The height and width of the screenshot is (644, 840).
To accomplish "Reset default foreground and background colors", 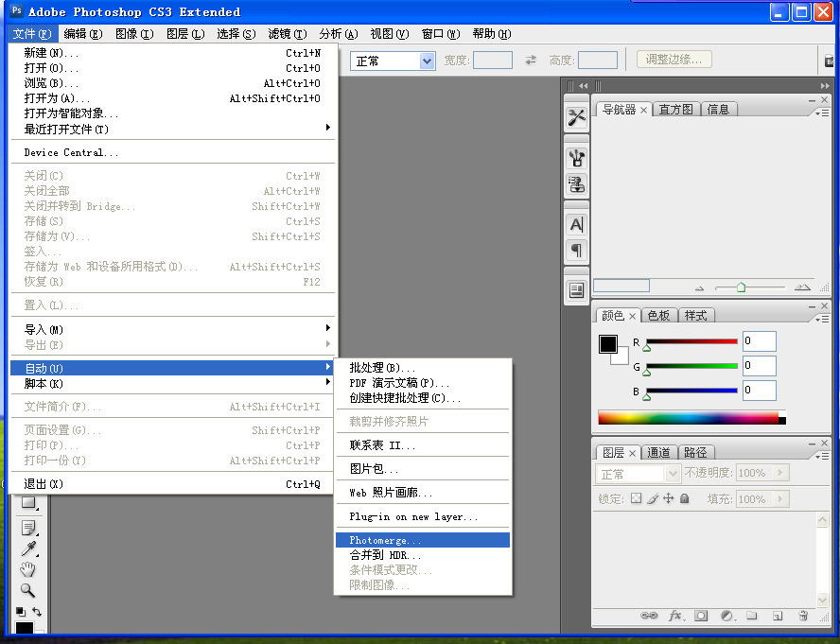I will coord(21,611).
